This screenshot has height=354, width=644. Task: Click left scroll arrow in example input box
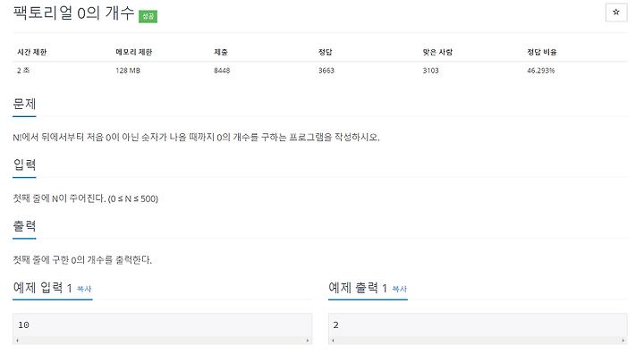[17, 341]
